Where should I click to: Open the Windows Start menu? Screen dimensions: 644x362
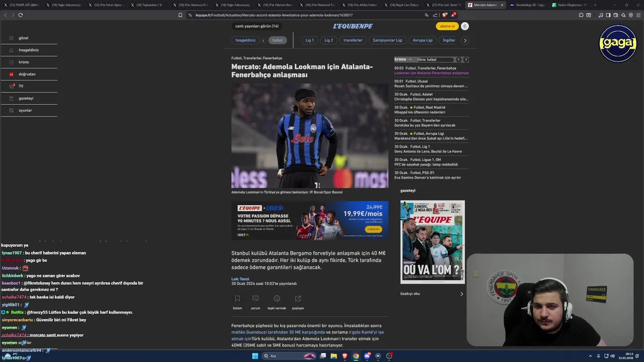click(255, 356)
